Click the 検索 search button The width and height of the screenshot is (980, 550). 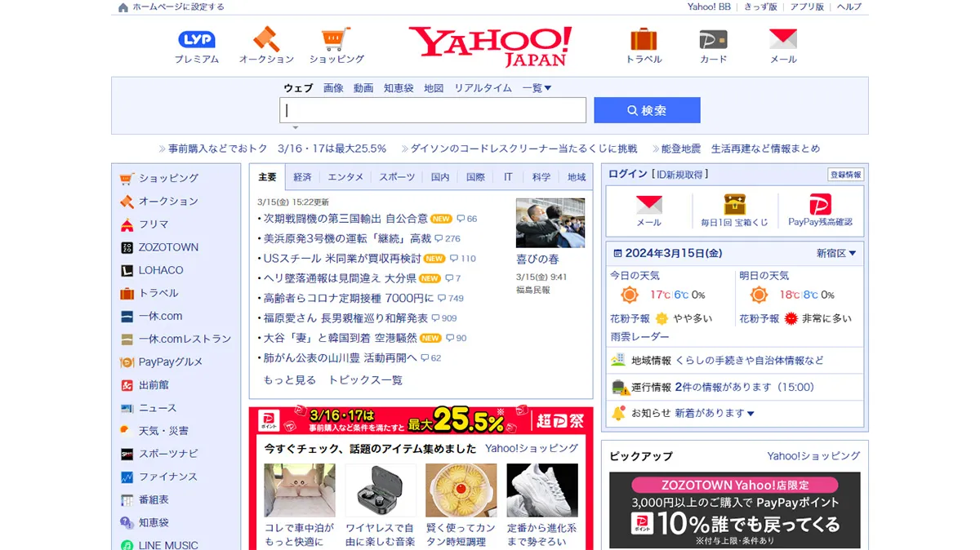click(647, 109)
